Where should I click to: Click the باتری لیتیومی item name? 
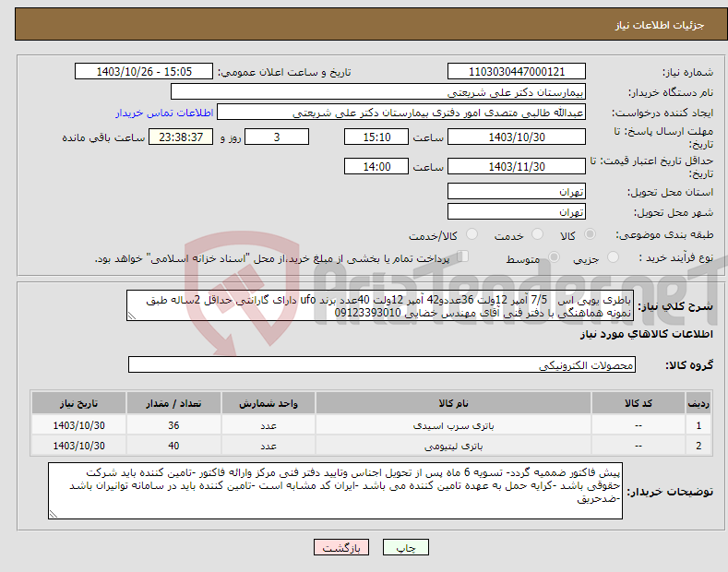click(453, 446)
